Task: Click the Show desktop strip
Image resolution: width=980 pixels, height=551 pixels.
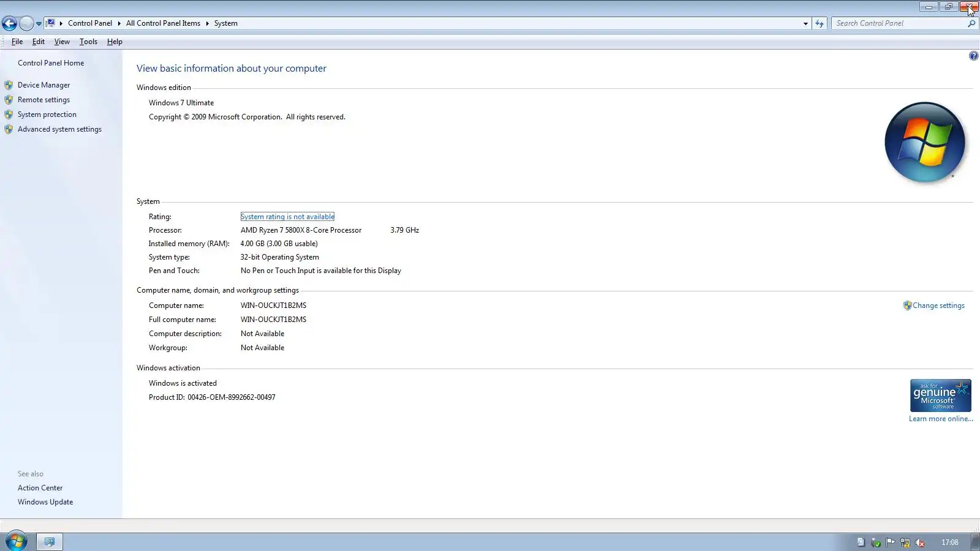Action: 976,542
